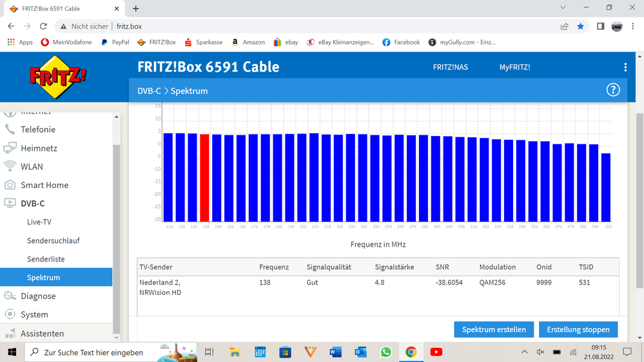This screenshot has height=362, width=644.
Task: Click the Signalqualität column header
Action: 329,267
